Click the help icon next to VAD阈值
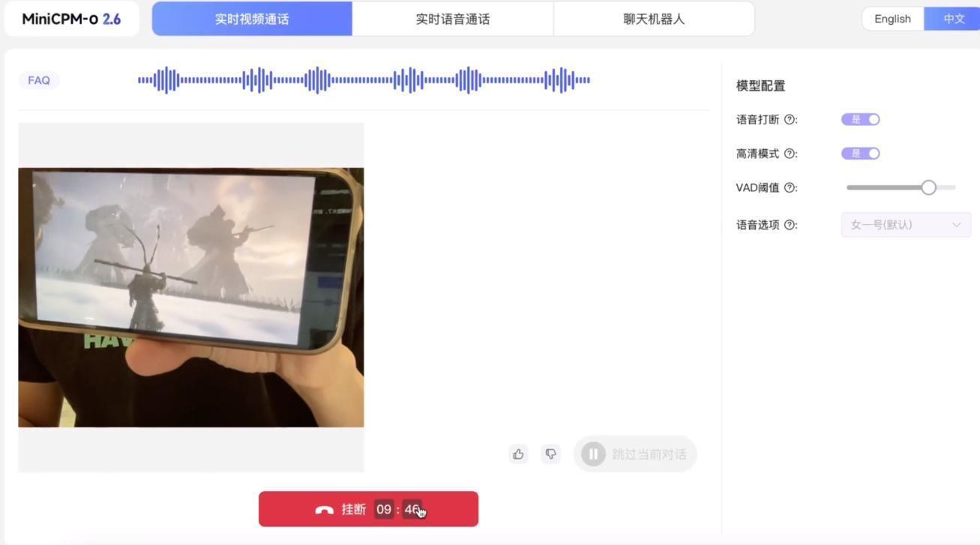The image size is (980, 545). click(x=790, y=188)
